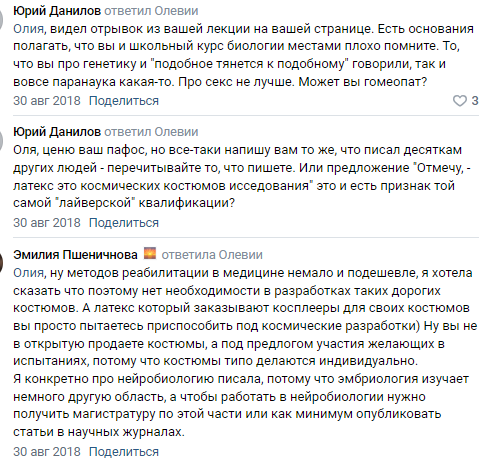Open the second Юрий Данилов profile name
493x464 pixels.
click(57, 132)
